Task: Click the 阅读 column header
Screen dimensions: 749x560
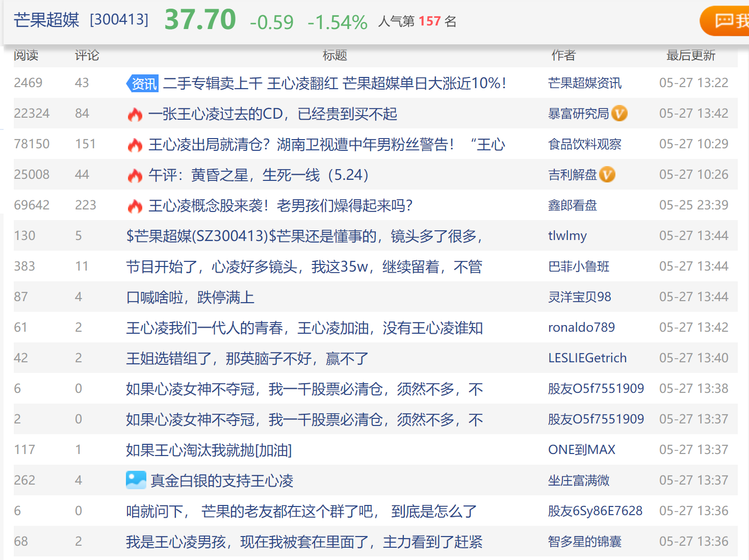Action: coord(26,55)
